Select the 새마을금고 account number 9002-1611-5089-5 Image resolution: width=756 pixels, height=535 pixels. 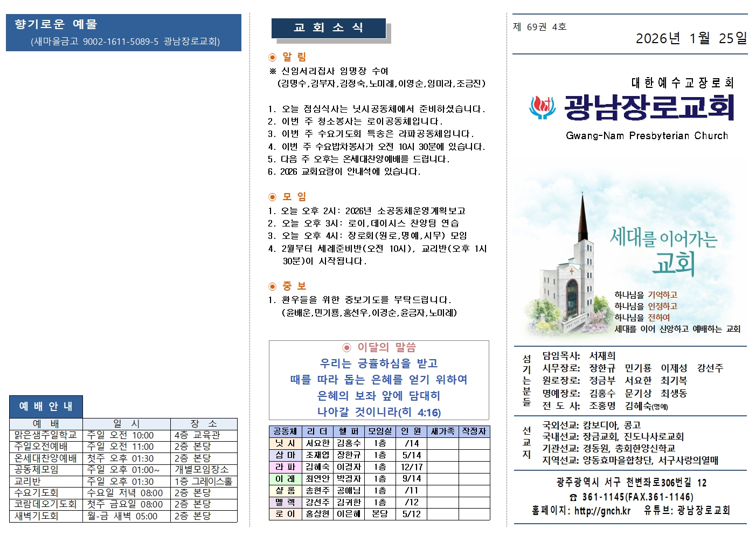pos(121,42)
